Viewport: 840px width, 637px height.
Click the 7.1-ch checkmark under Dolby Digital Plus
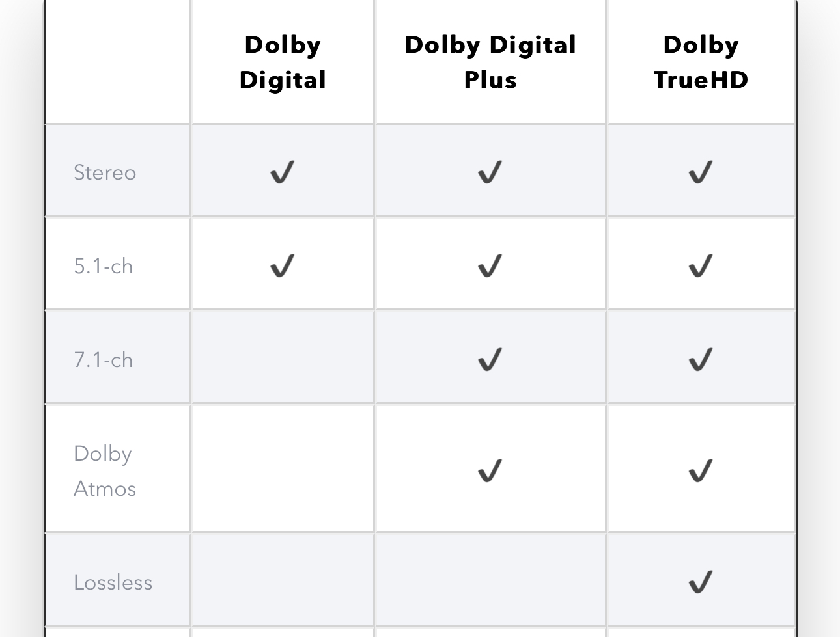tap(490, 359)
